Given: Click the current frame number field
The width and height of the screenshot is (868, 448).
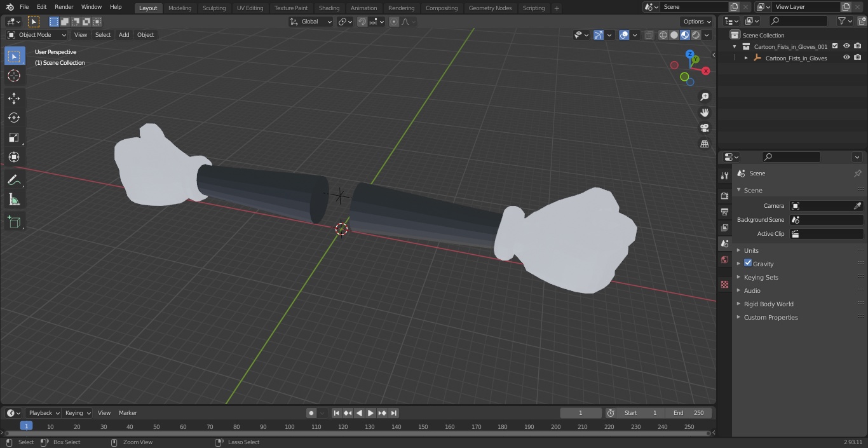Looking at the screenshot, I should (x=581, y=413).
